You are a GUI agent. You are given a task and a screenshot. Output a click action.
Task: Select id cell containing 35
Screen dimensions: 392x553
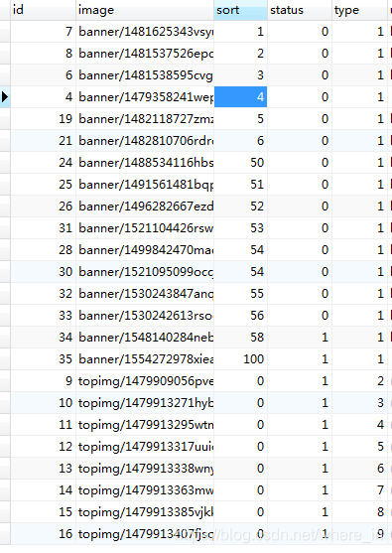[x=43, y=359]
